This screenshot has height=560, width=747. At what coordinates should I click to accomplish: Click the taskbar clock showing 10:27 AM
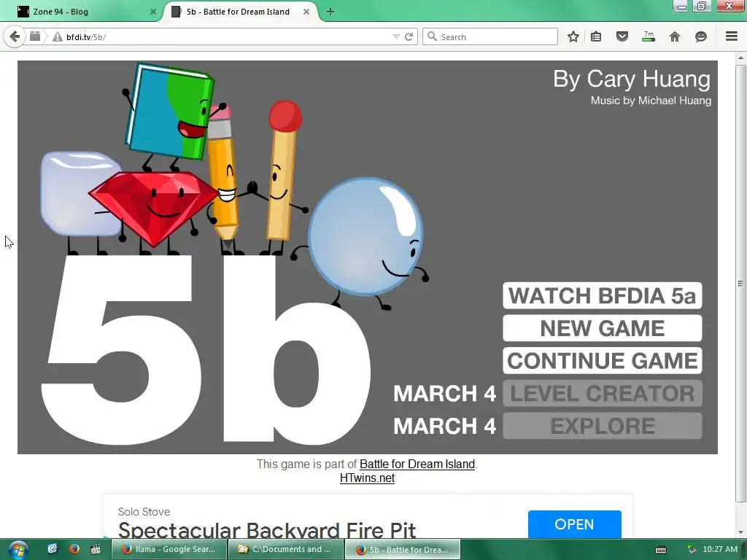(720, 549)
